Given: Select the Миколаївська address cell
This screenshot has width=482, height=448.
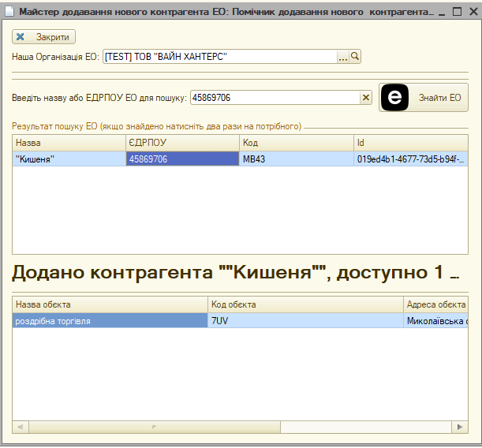Looking at the screenshot, I should 436,321.
